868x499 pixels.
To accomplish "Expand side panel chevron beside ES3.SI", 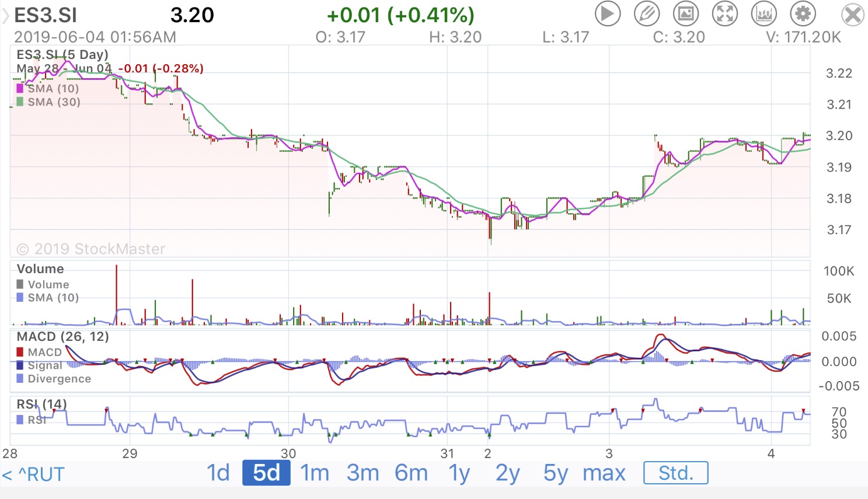I will tap(6, 16).
